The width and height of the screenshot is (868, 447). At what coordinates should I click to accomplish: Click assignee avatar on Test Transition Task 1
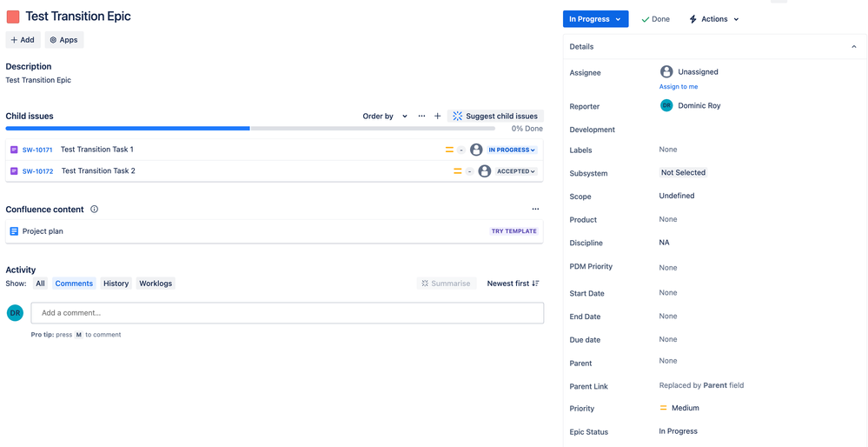476,150
